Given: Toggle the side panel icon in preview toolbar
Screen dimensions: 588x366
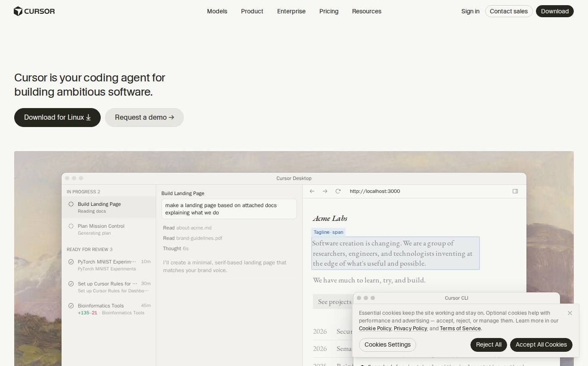Looking at the screenshot, I should [515, 191].
